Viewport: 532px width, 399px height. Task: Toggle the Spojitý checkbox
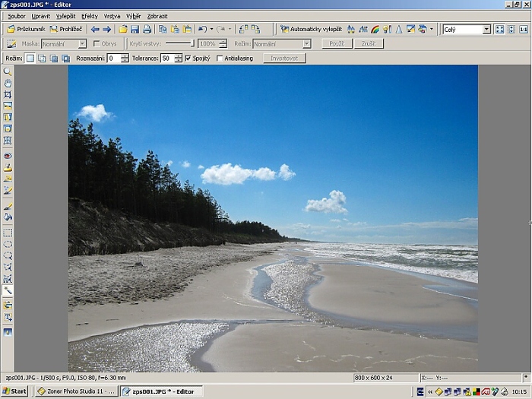188,59
